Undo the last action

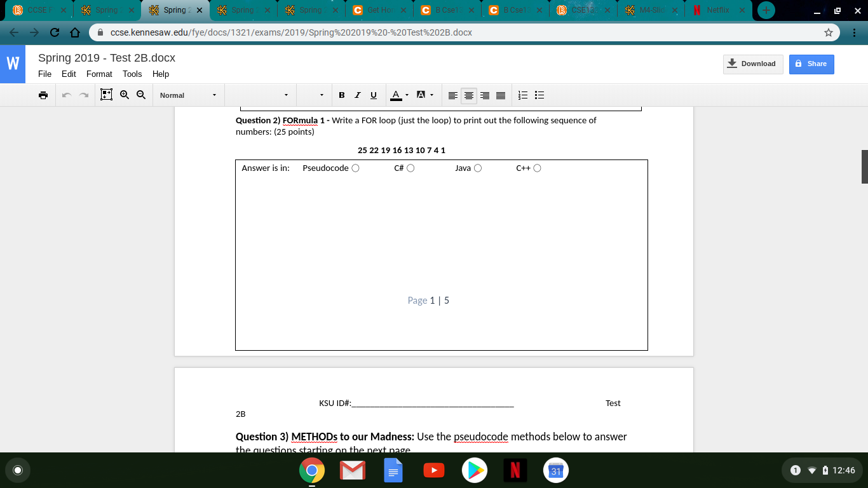click(x=67, y=95)
